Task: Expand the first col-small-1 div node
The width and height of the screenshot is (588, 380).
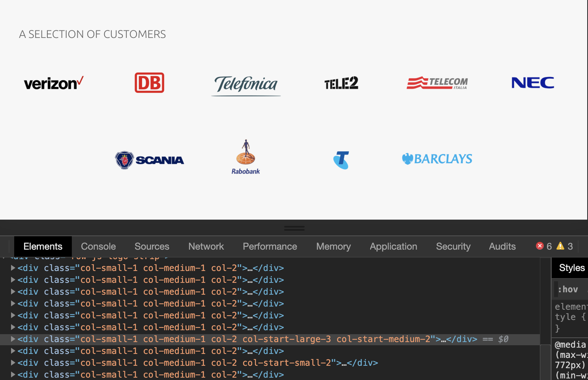Action: click(x=12, y=268)
